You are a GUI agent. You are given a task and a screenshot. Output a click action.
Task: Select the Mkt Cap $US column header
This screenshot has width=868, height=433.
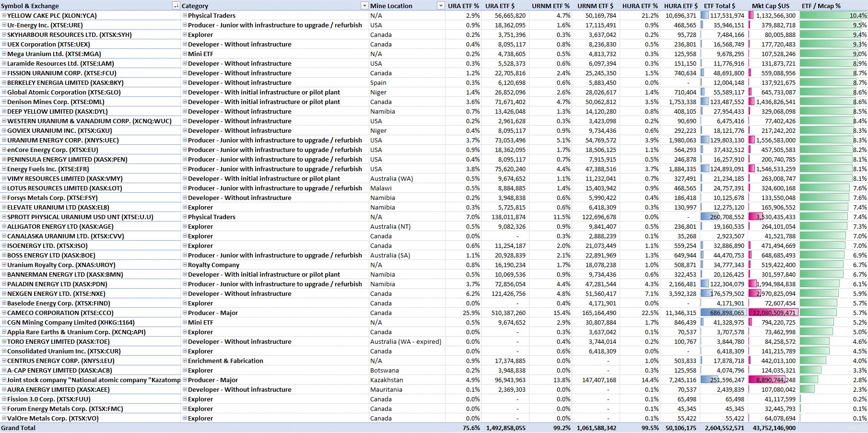[x=771, y=6]
